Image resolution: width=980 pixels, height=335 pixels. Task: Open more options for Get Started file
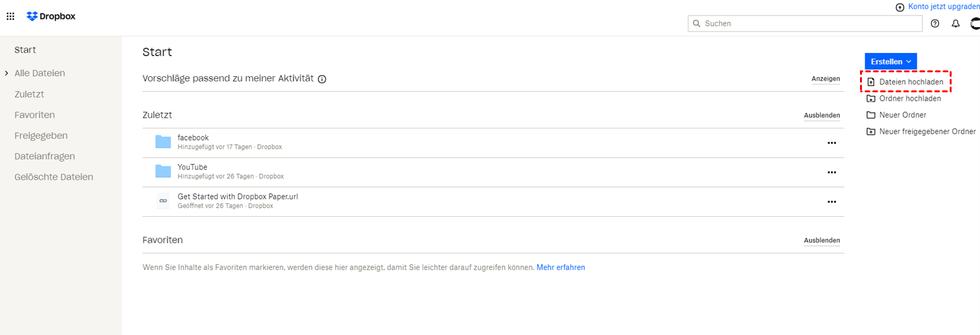click(832, 201)
